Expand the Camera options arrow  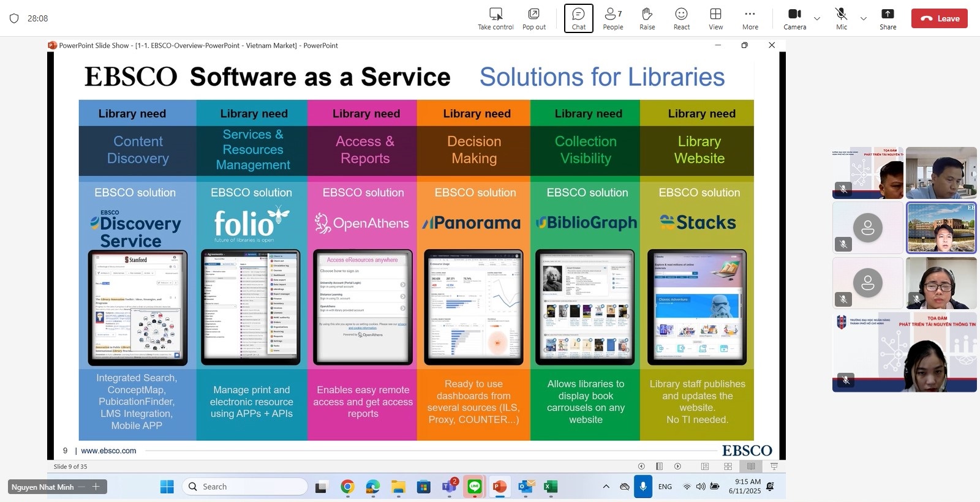click(x=816, y=18)
